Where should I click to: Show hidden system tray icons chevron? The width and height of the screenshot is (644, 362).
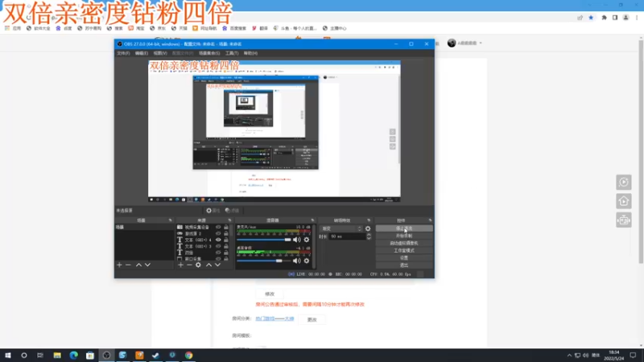pyautogui.click(x=569, y=356)
